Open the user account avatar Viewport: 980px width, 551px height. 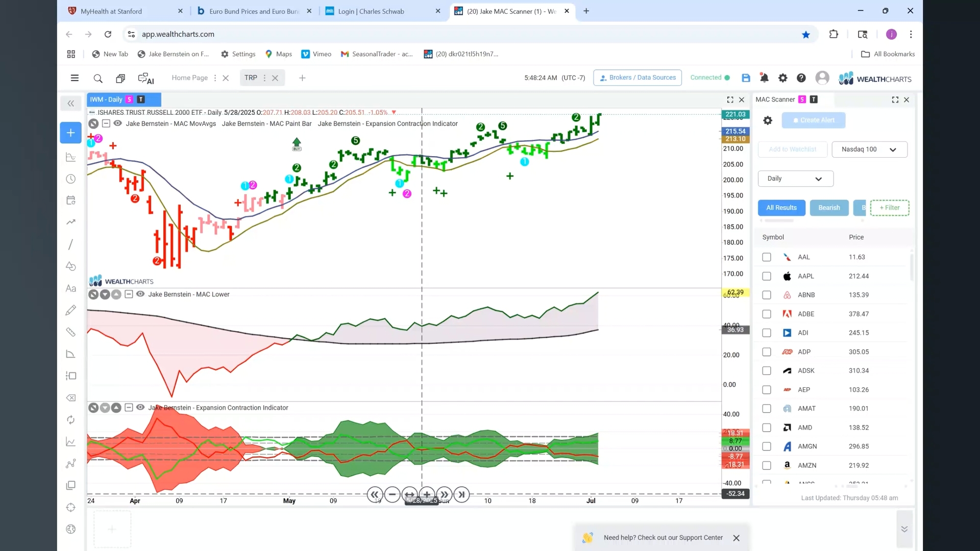pos(822,78)
